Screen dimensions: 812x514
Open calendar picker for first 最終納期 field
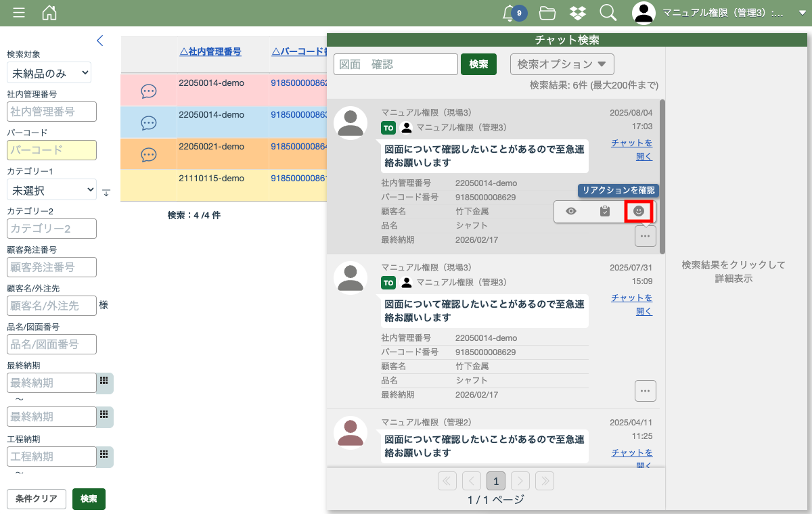pyautogui.click(x=104, y=381)
